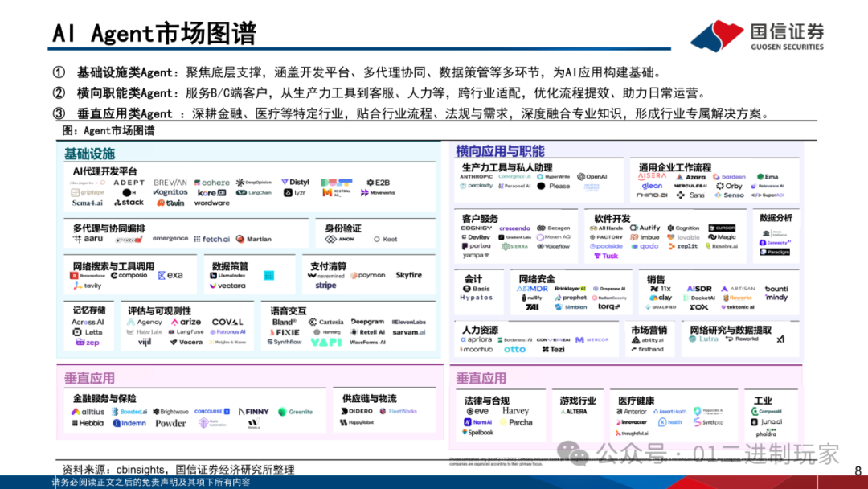Screen dimensions: 868x489
Task: Select the ADEPT logo
Action: 129,183
